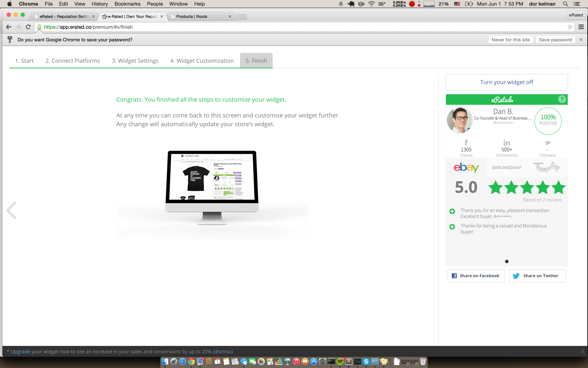This screenshot has height=368, width=588.
Task: Open the Apple menu
Action: point(9,4)
